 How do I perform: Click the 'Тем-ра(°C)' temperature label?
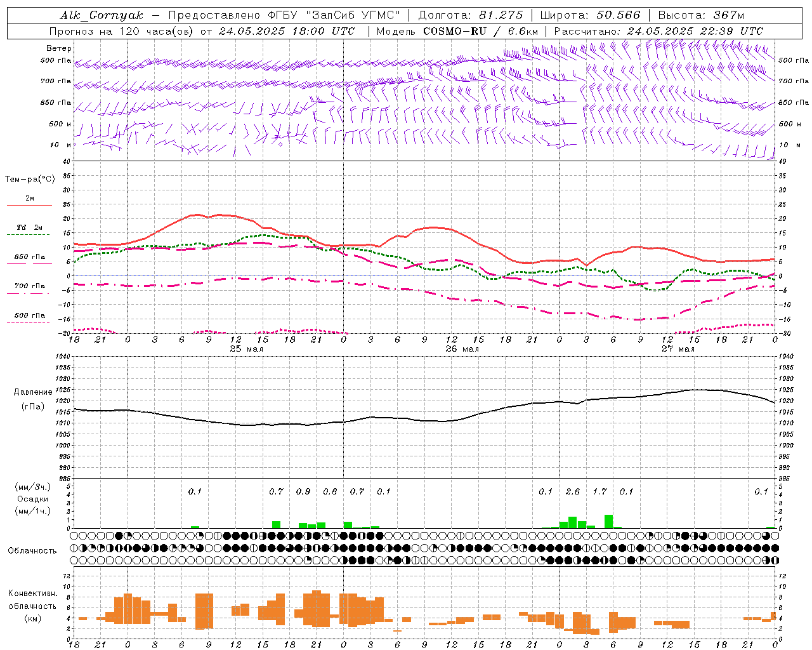pyautogui.click(x=30, y=180)
